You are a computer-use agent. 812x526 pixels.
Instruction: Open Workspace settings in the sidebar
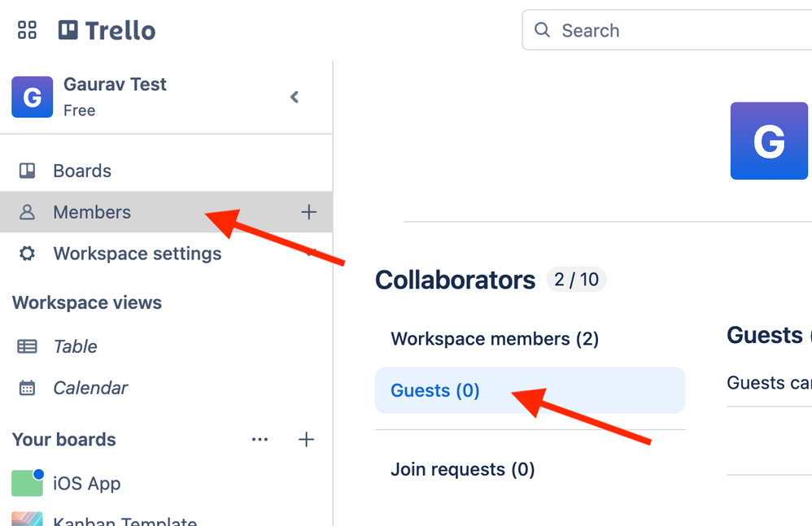click(x=166, y=254)
